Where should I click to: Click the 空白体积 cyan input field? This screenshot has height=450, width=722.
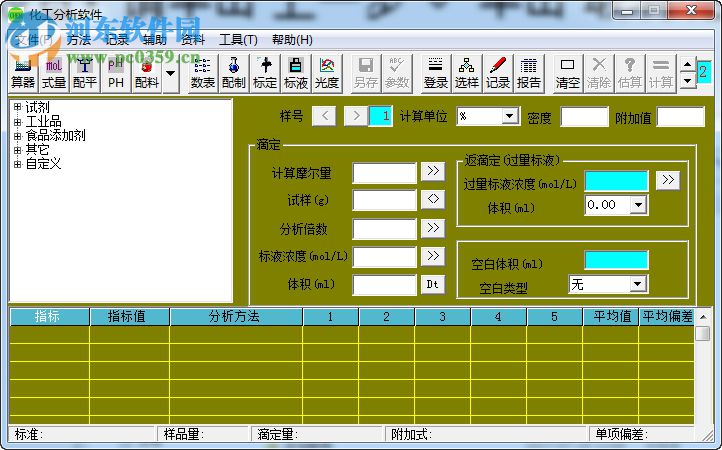[617, 260]
